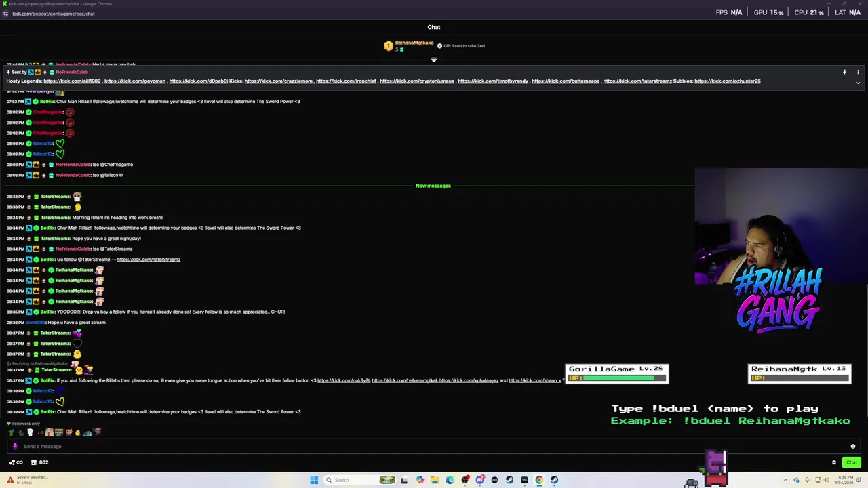868x488 pixels.
Task: Click NoFriendsCaleb username at !so @TaterStreamz
Action: [73, 249]
